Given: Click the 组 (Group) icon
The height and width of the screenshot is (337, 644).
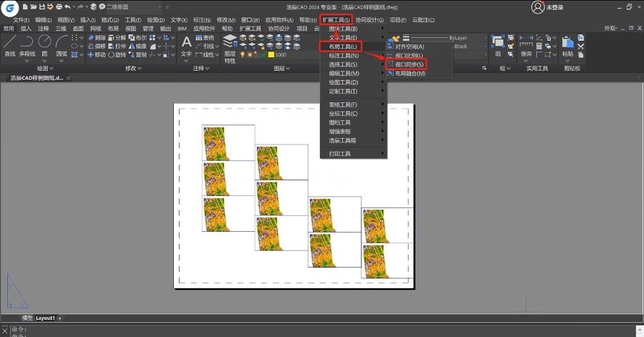Looking at the screenshot, I should click(497, 46).
